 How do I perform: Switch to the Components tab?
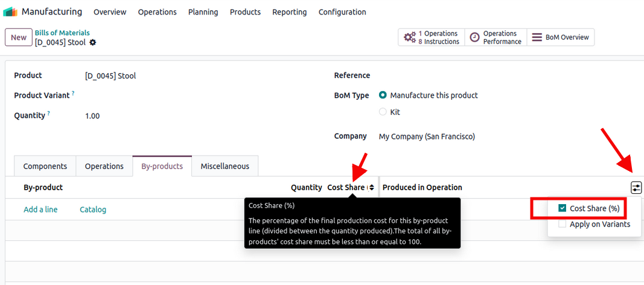click(x=45, y=166)
